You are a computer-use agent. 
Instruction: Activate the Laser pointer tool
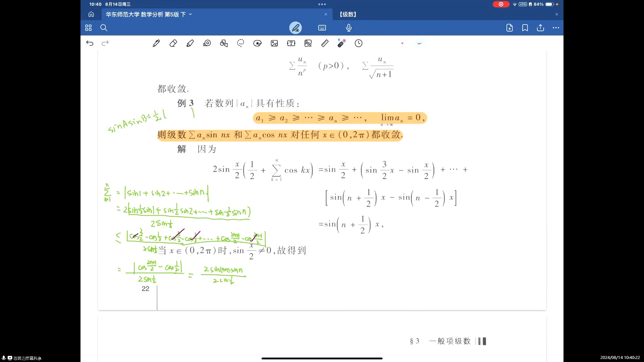[x=341, y=43]
